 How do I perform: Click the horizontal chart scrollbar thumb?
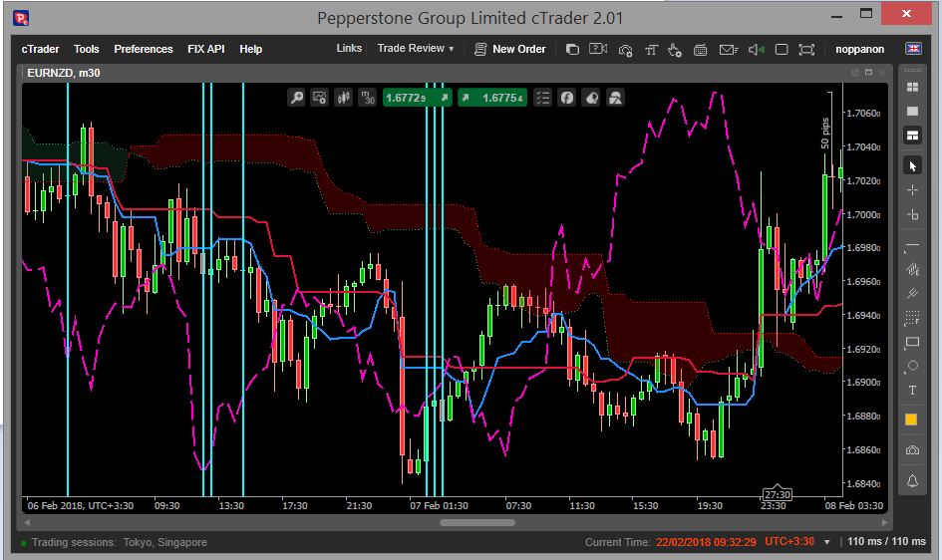click(477, 523)
